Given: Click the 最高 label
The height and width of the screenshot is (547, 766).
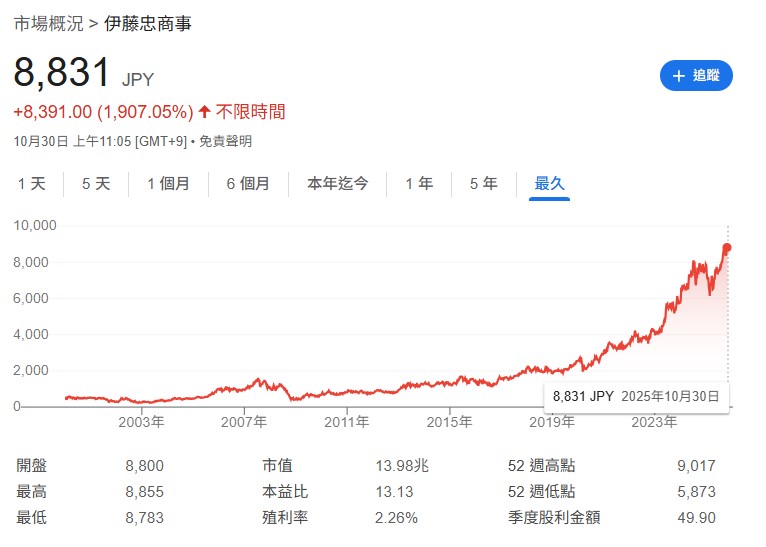Looking at the screenshot, I should click(x=31, y=491).
